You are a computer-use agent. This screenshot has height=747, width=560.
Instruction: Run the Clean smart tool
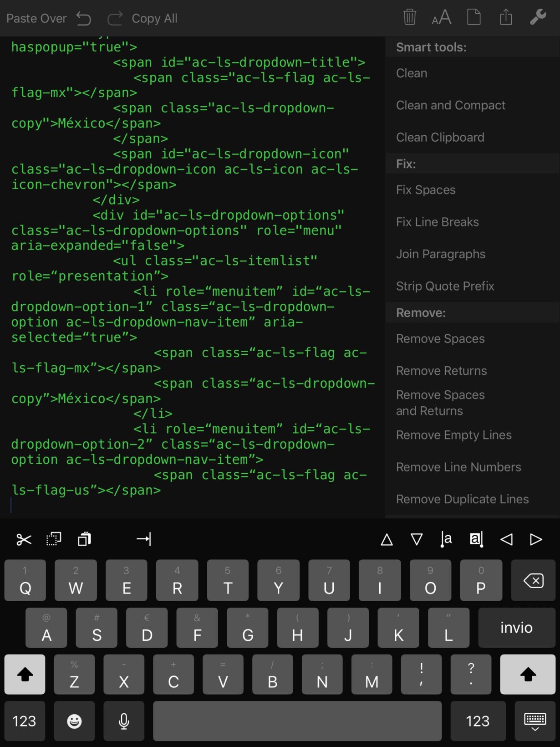(473, 73)
